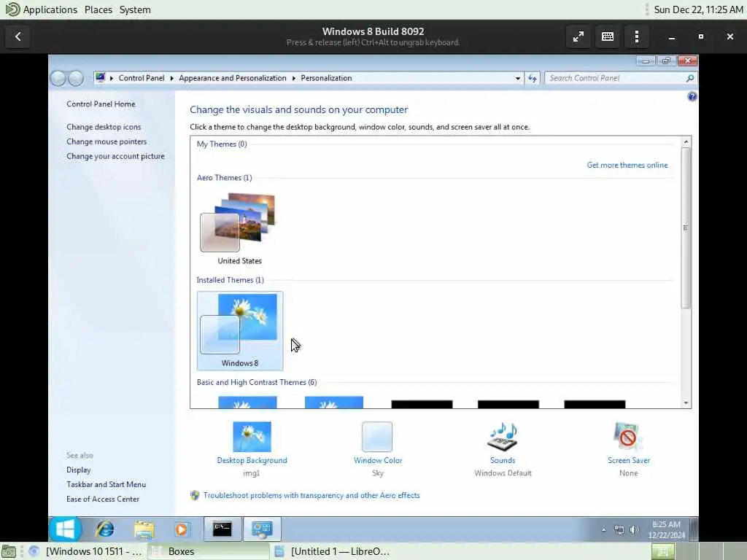Click the theme list scroll up arrow

click(686, 142)
